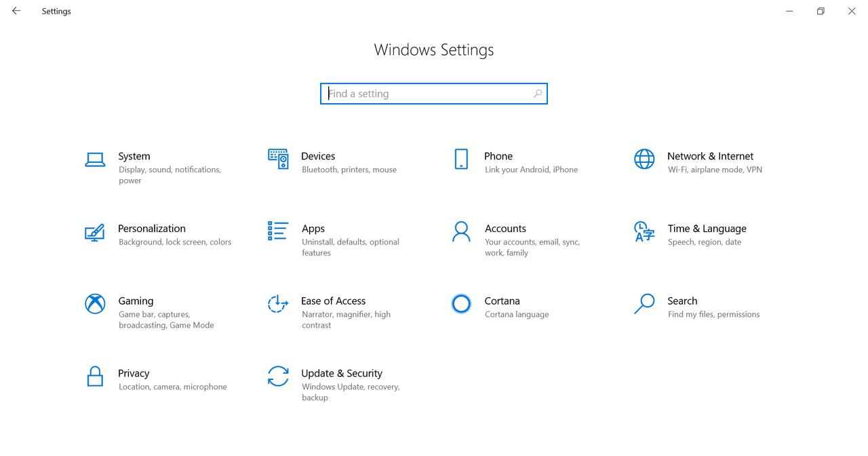
Task: Click "Link your Android, iPhone" text
Action: [x=531, y=170]
